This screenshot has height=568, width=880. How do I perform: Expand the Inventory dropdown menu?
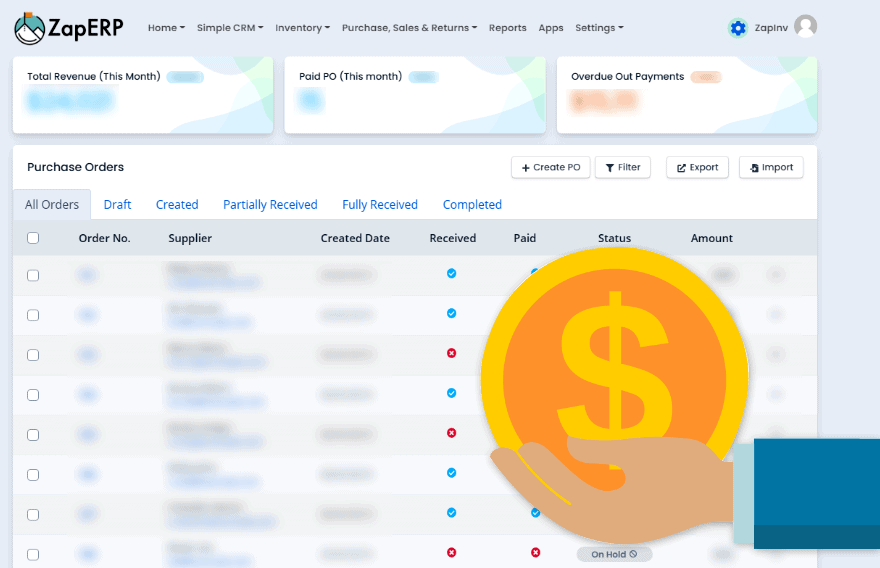302,28
